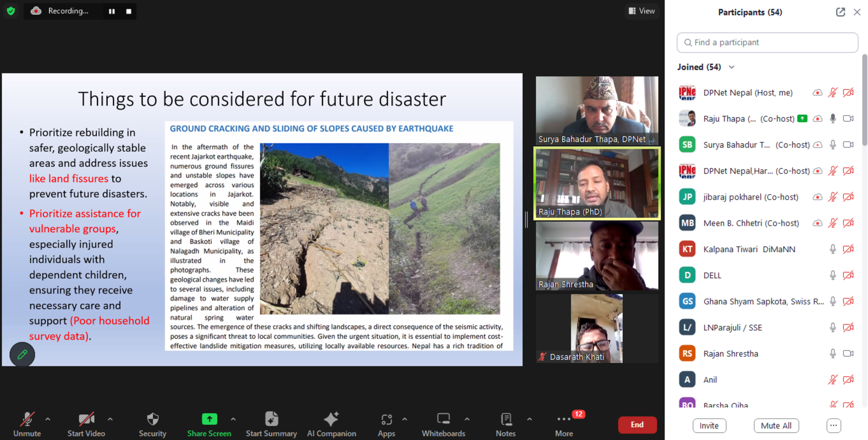Pop out the Participants panel

pyautogui.click(x=840, y=12)
